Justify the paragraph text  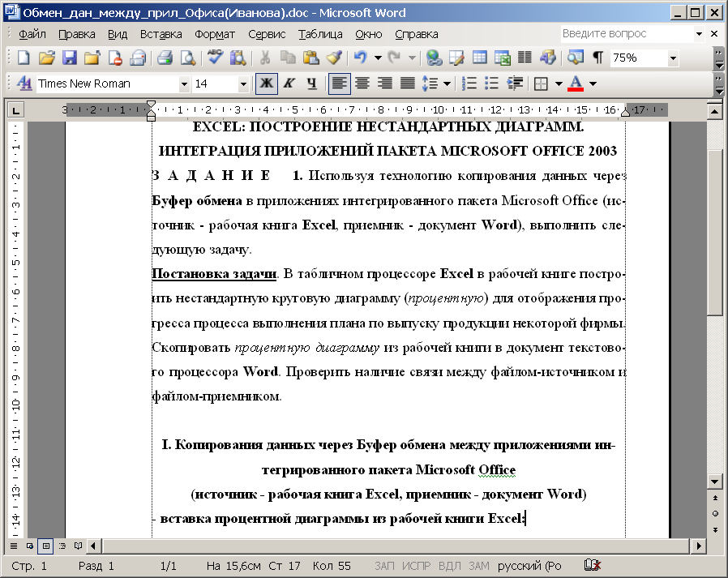[x=408, y=83]
